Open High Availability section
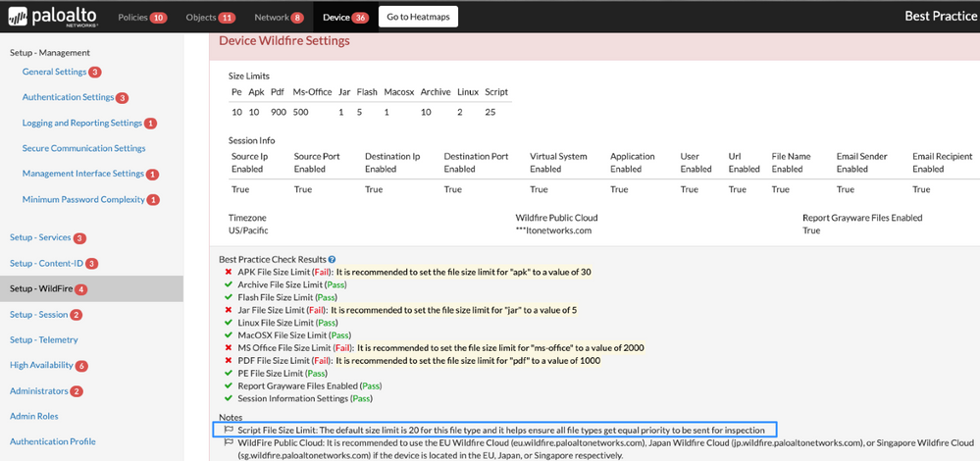Image resolution: width=980 pixels, height=461 pixels. (42, 366)
